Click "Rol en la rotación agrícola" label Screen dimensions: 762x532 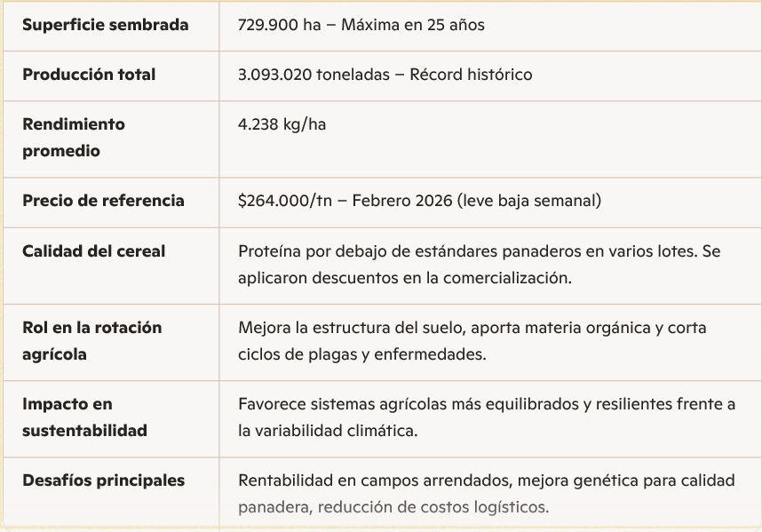[x=91, y=340]
